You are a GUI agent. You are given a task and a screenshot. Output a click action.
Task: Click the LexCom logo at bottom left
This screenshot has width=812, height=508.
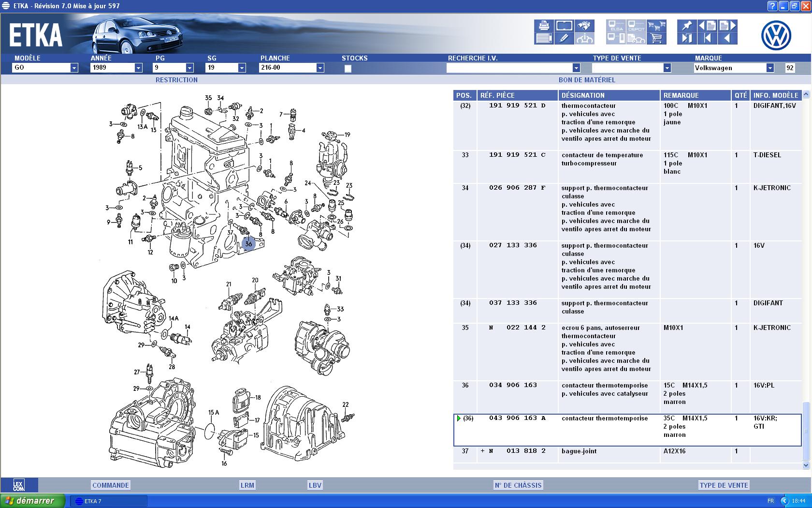(x=19, y=485)
